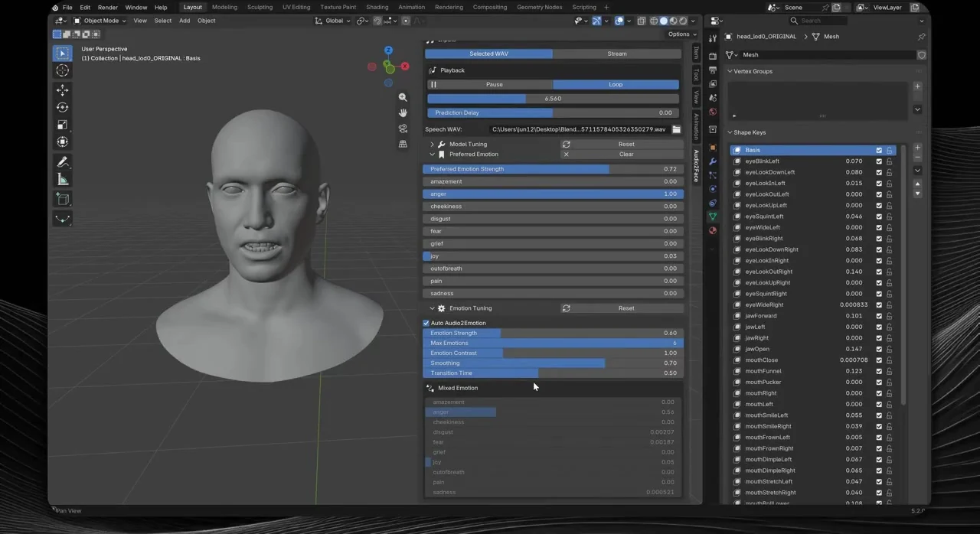980x534 pixels.
Task: Select the Scale tool
Action: (x=63, y=125)
